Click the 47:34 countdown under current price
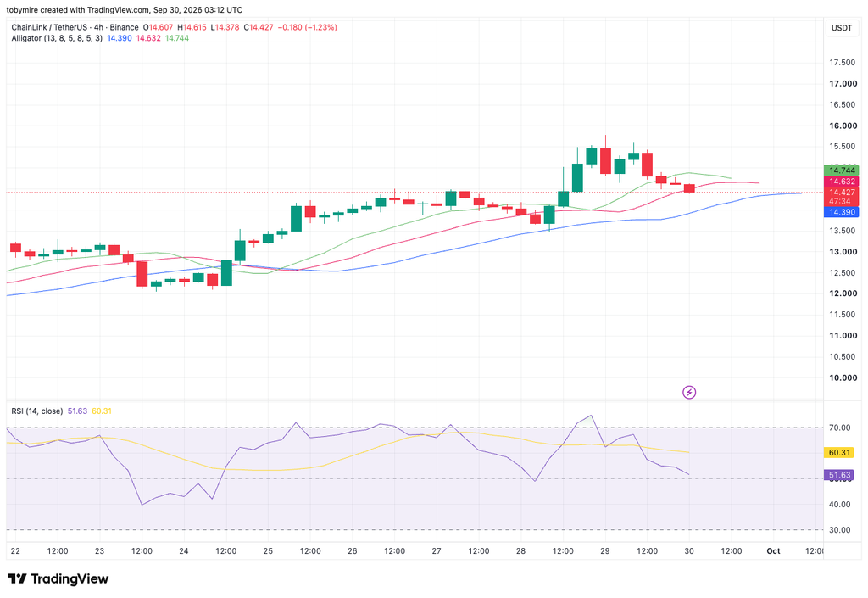This screenshot has width=868, height=598. (x=840, y=202)
